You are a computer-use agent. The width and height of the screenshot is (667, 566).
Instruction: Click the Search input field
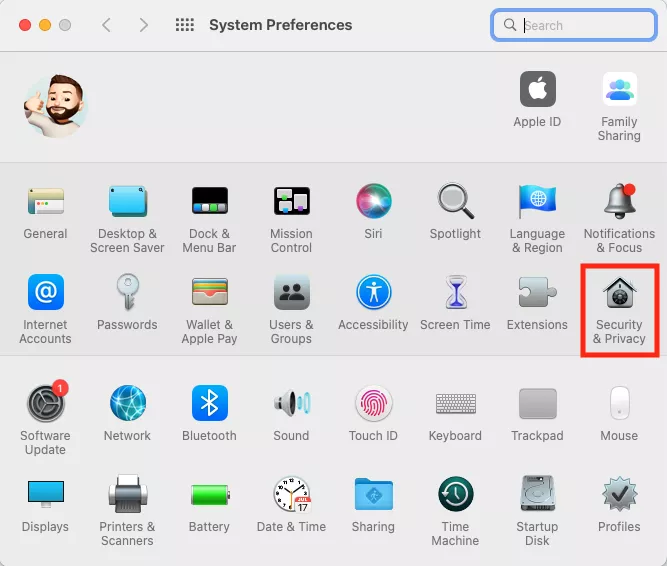573,25
